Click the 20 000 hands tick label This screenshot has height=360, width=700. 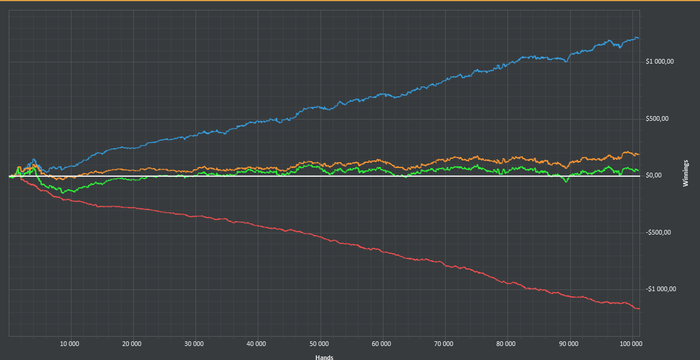pyautogui.click(x=133, y=344)
